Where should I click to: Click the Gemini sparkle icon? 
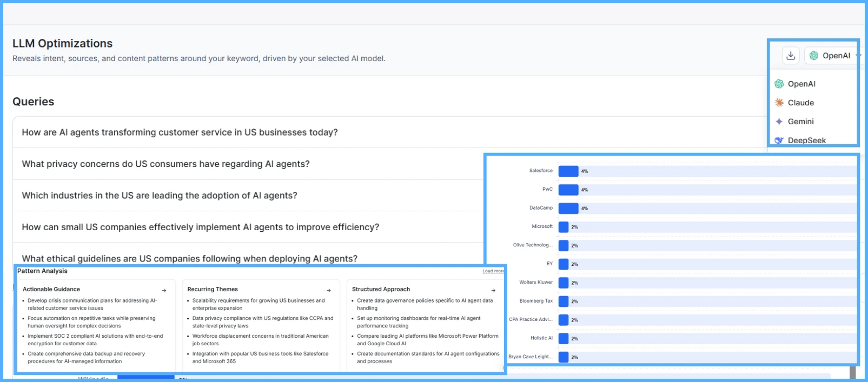(x=779, y=122)
